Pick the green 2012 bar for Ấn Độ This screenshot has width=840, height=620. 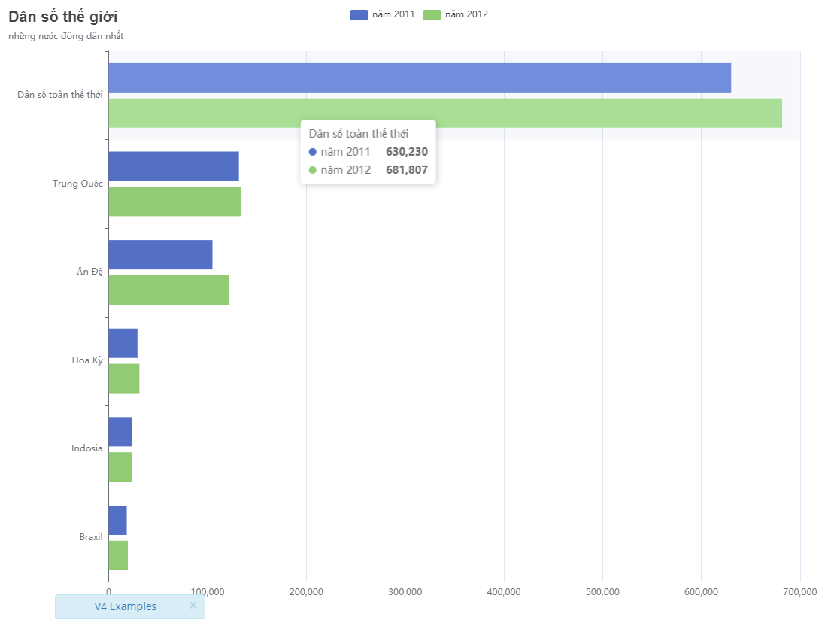click(x=168, y=290)
